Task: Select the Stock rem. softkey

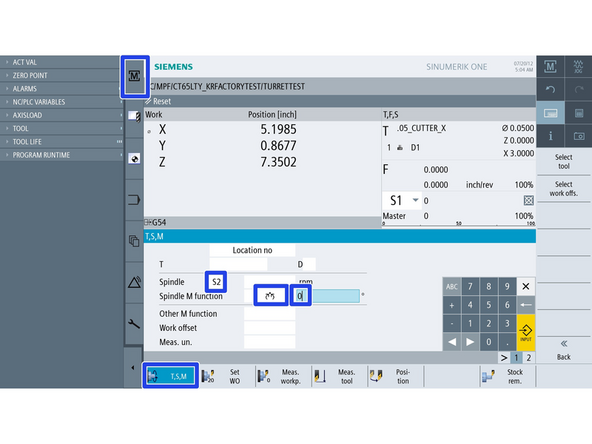Action: 507,376
